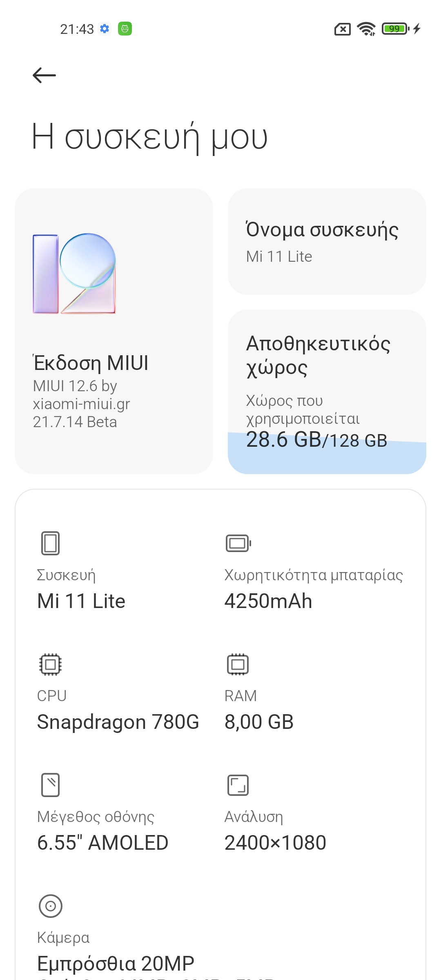Tap the MIUI 12 logo
The width and height of the screenshot is (441, 980).
coord(74,274)
